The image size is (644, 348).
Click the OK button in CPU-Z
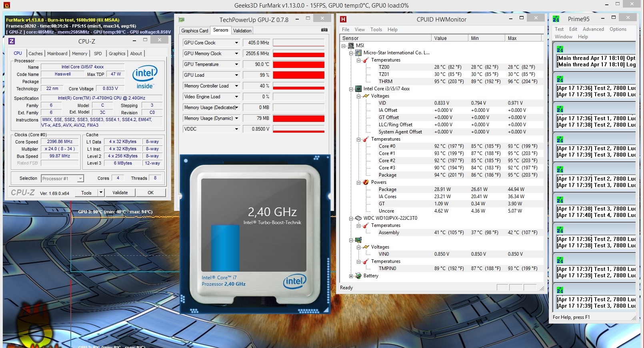point(150,193)
